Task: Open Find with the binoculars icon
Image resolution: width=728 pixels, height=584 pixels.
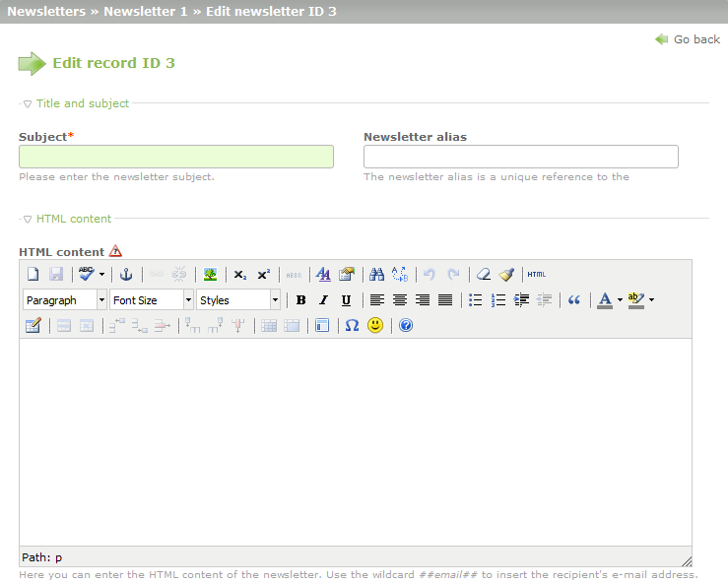Action: tap(376, 275)
